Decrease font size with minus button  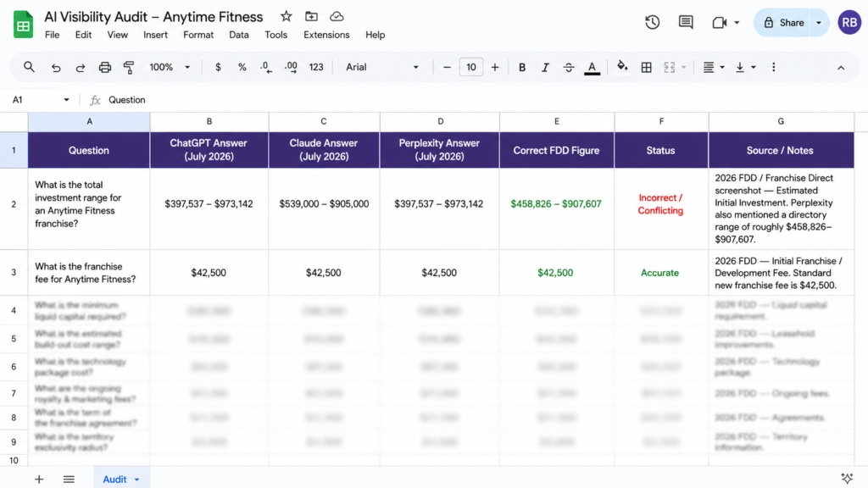pyautogui.click(x=447, y=67)
